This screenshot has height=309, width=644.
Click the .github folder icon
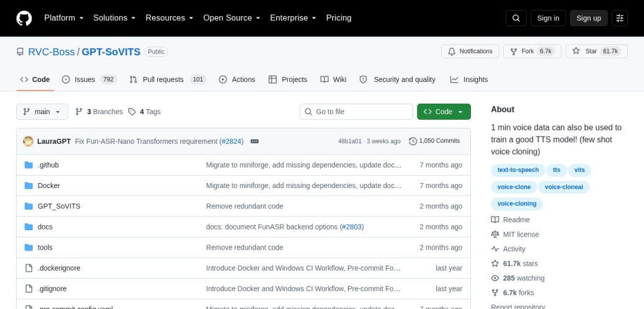29,165
